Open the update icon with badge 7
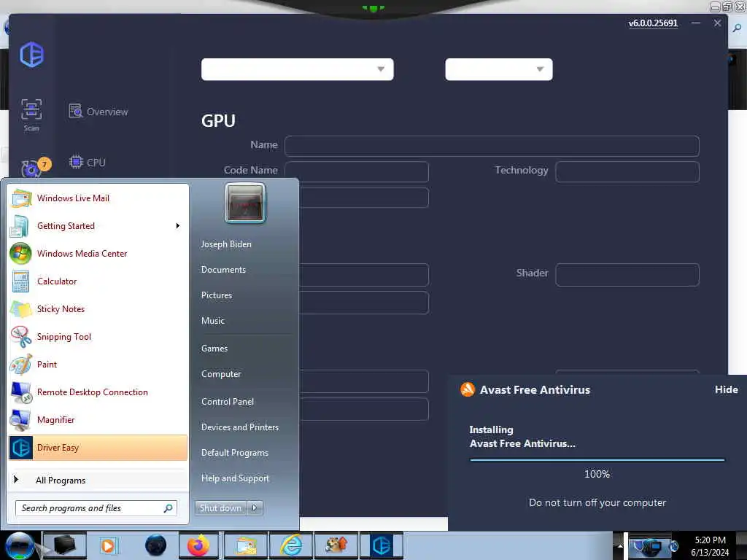The height and width of the screenshot is (560, 747). click(35, 167)
